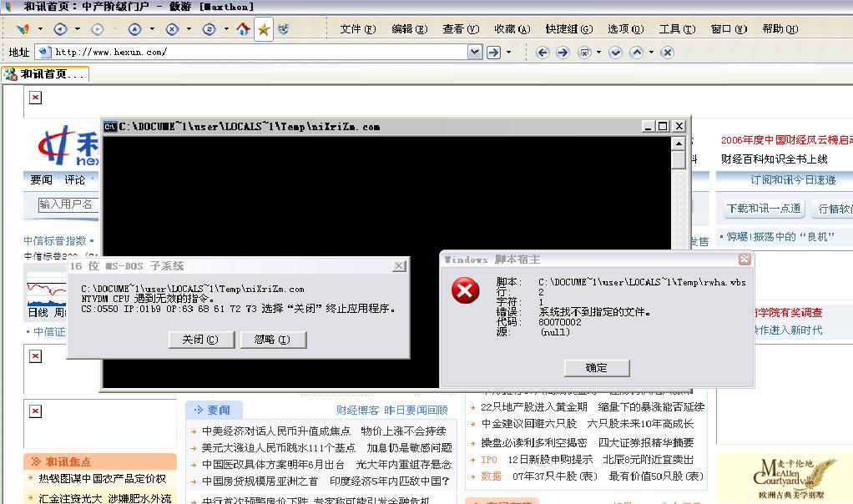Open dropdown arrow next to the Go button

click(508, 53)
